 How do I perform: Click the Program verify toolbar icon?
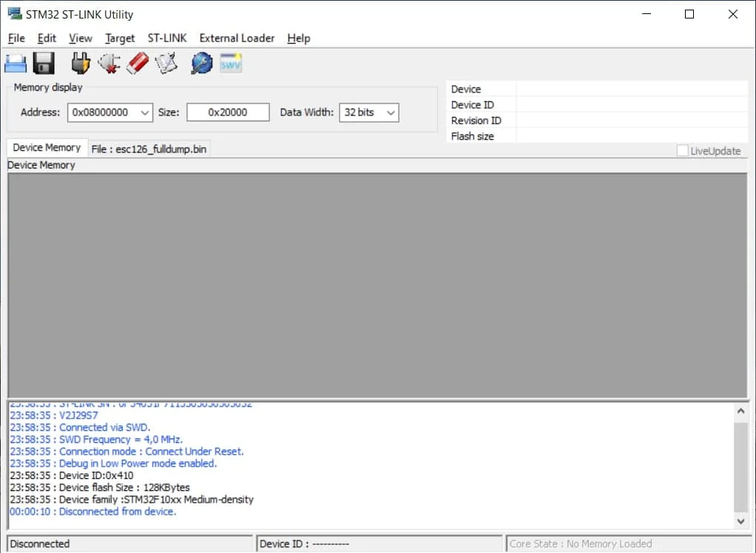click(166, 64)
